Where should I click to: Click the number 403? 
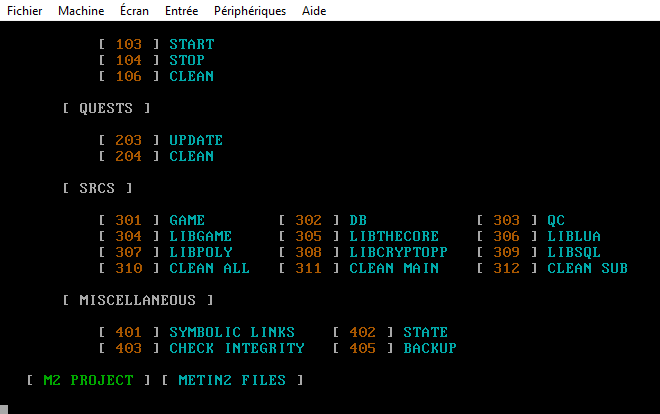[129, 348]
